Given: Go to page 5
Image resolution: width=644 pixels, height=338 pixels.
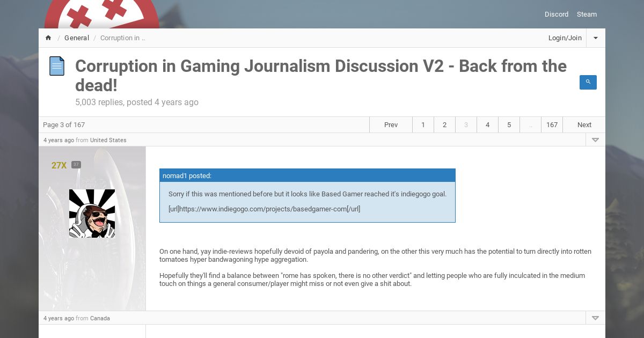Looking at the screenshot, I should pos(509,125).
